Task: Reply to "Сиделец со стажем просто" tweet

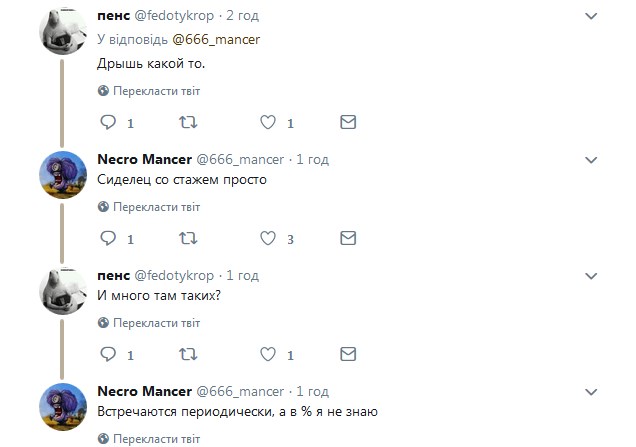Action: click(x=108, y=238)
